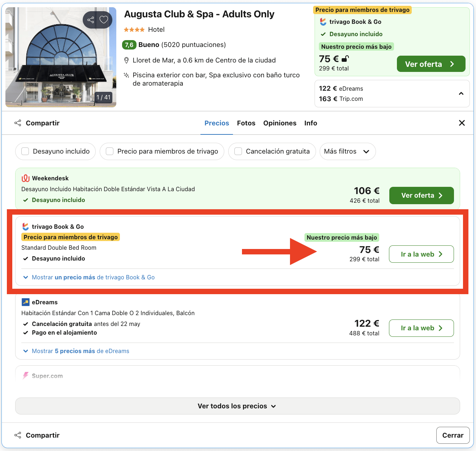This screenshot has height=451, width=476.
Task: Enable the Desayuno incluido filter
Action: (25, 151)
